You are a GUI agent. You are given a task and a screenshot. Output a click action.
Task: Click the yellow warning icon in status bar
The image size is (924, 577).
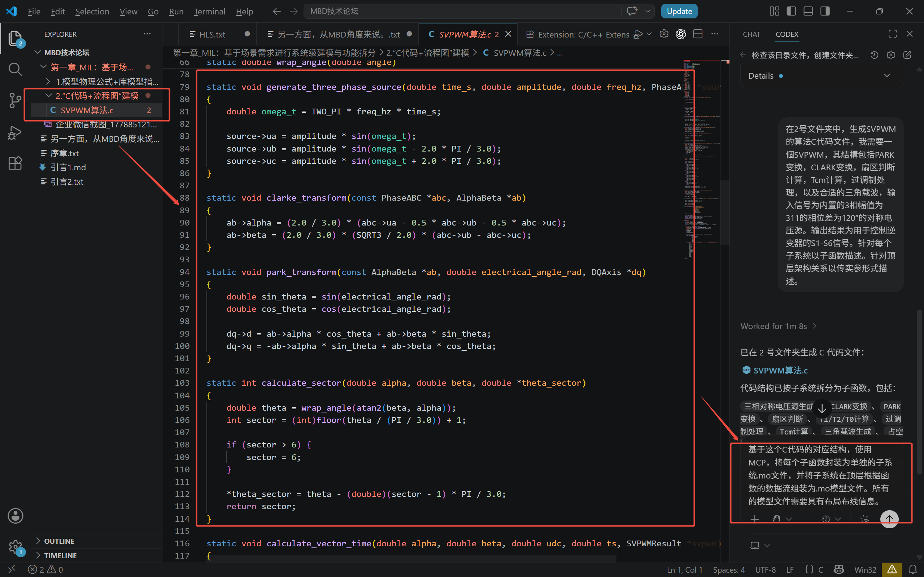coord(892,570)
